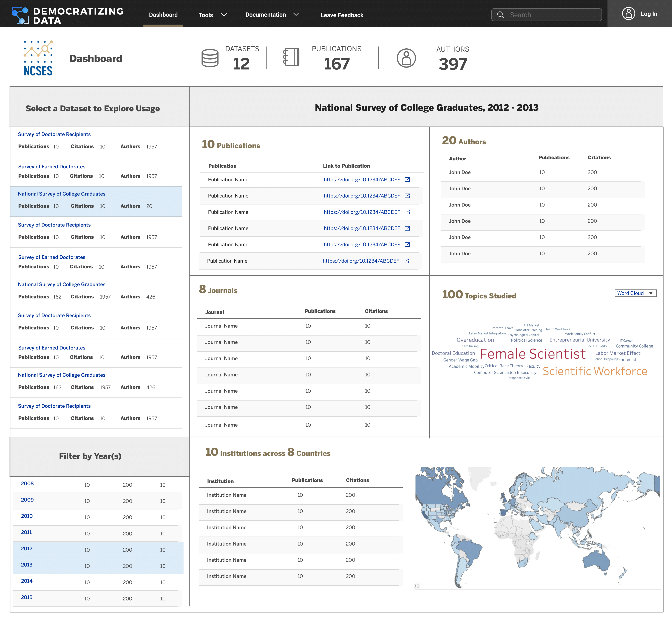Open the Leave Feedback page
672x643 pixels.
pos(341,15)
